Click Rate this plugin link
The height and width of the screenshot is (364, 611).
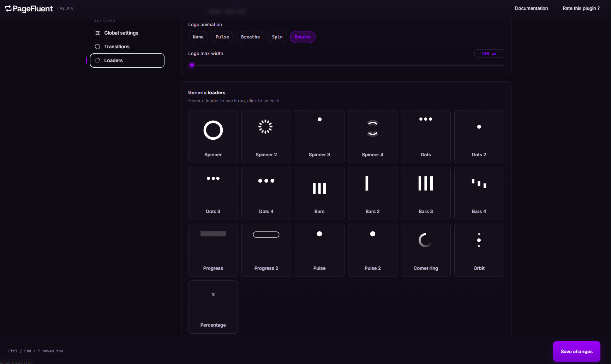581,8
